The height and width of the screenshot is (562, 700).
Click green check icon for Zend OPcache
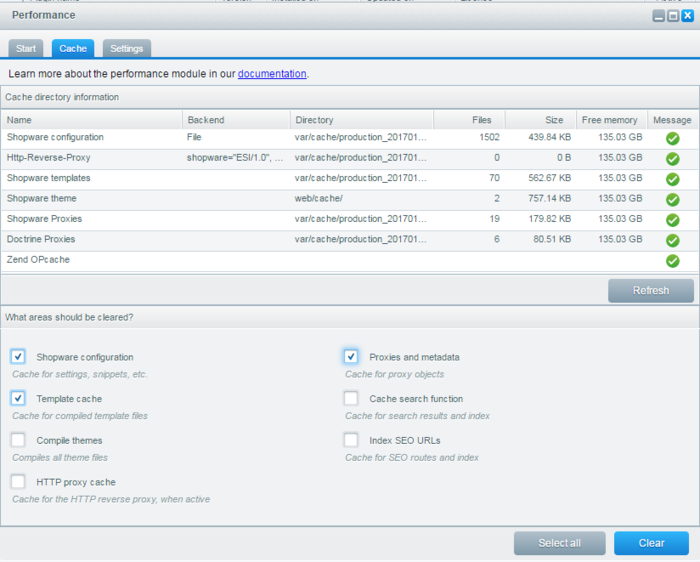point(672,261)
